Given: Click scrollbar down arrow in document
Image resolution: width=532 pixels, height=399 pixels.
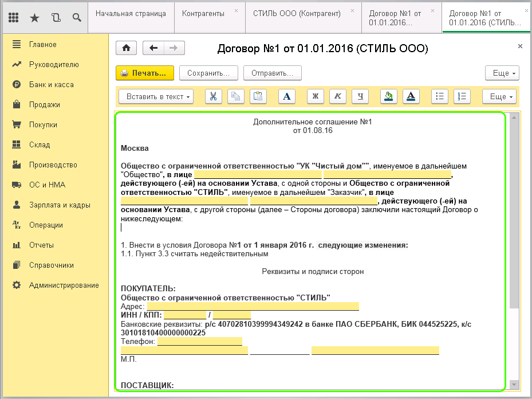Looking at the screenshot, I should [x=514, y=385].
